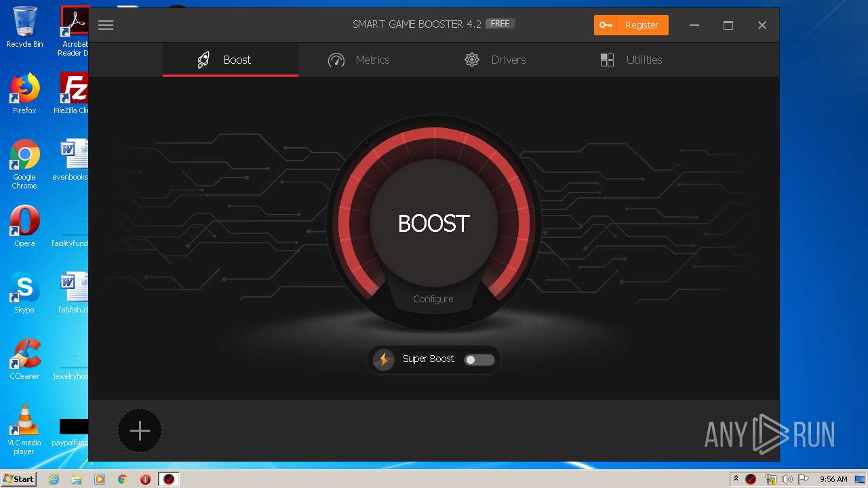Screen dimensions: 868x488
Task: Select the Acrobat Reader desktop shortcut
Action: [x=74, y=31]
